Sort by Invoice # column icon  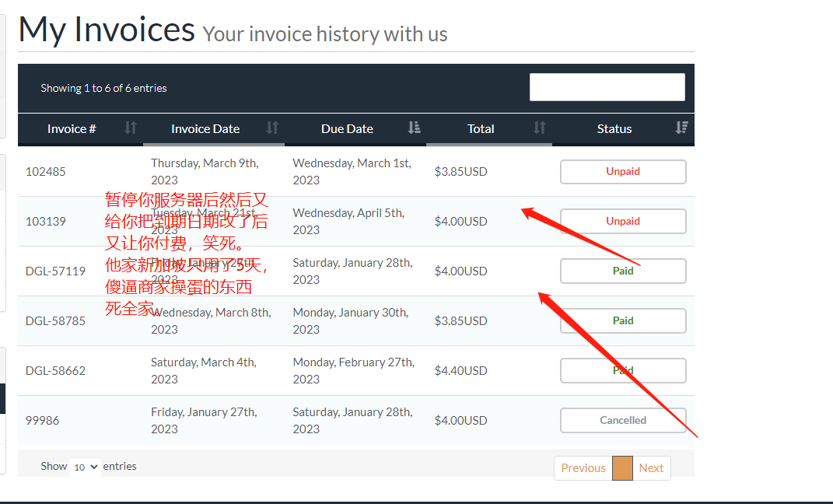click(x=131, y=128)
